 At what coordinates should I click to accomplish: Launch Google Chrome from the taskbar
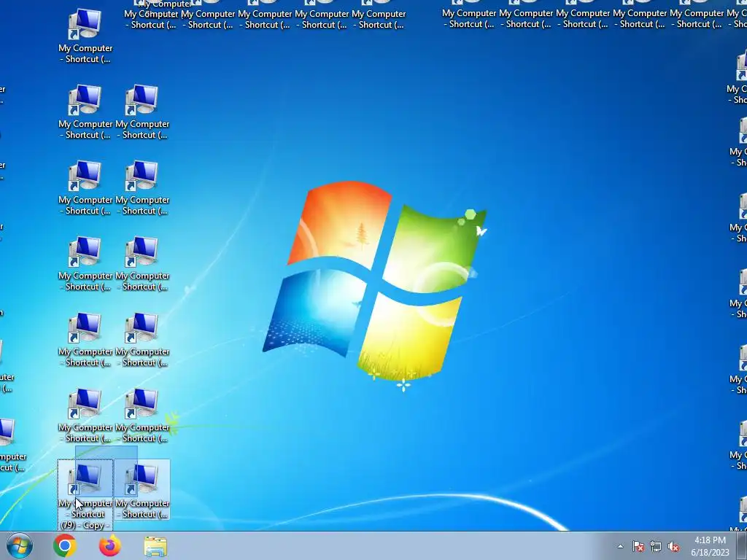[65, 545]
